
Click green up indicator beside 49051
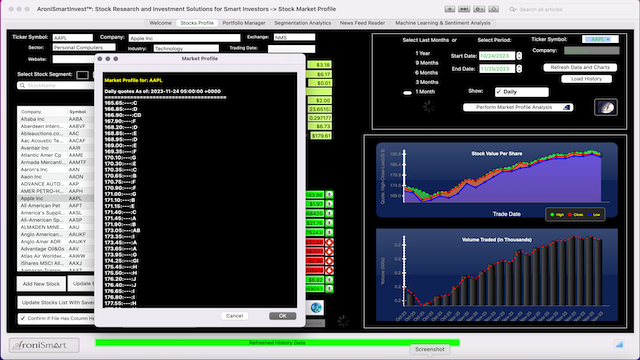pos(329,289)
